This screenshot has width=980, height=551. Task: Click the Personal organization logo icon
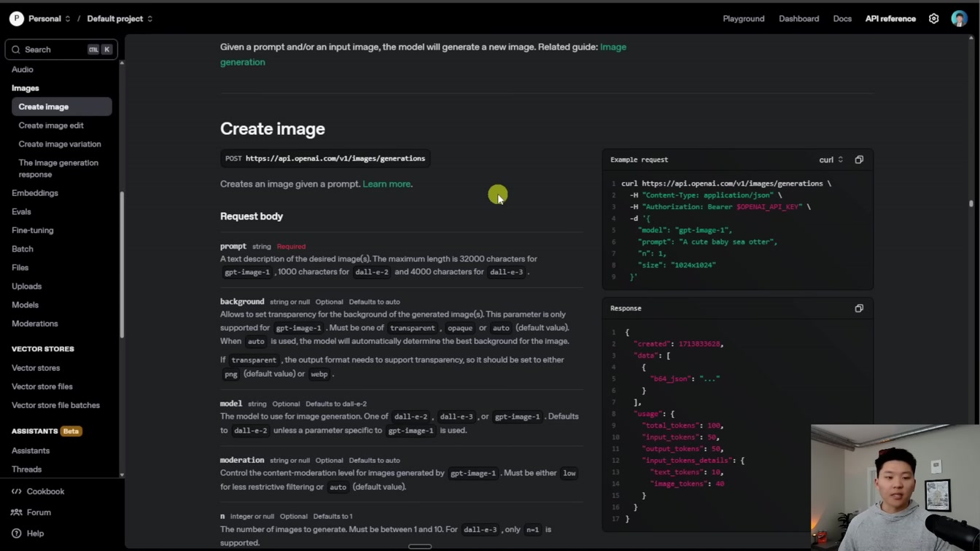[x=16, y=18]
